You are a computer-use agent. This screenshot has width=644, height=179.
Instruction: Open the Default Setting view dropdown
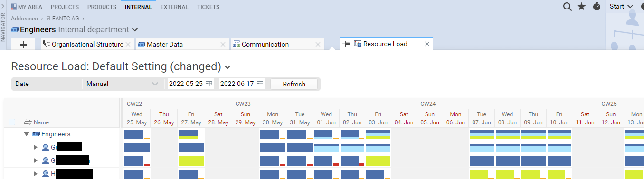[x=227, y=66]
